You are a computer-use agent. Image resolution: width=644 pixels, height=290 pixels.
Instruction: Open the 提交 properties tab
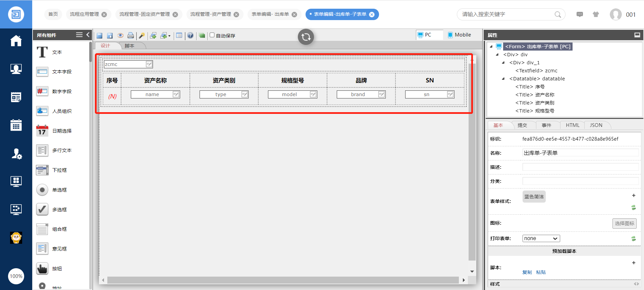point(522,125)
